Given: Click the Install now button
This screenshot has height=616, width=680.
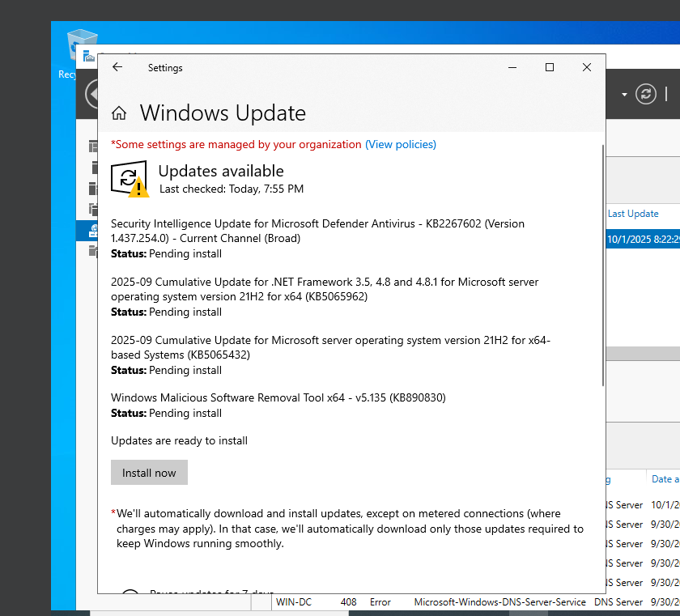Looking at the screenshot, I should tap(149, 473).
